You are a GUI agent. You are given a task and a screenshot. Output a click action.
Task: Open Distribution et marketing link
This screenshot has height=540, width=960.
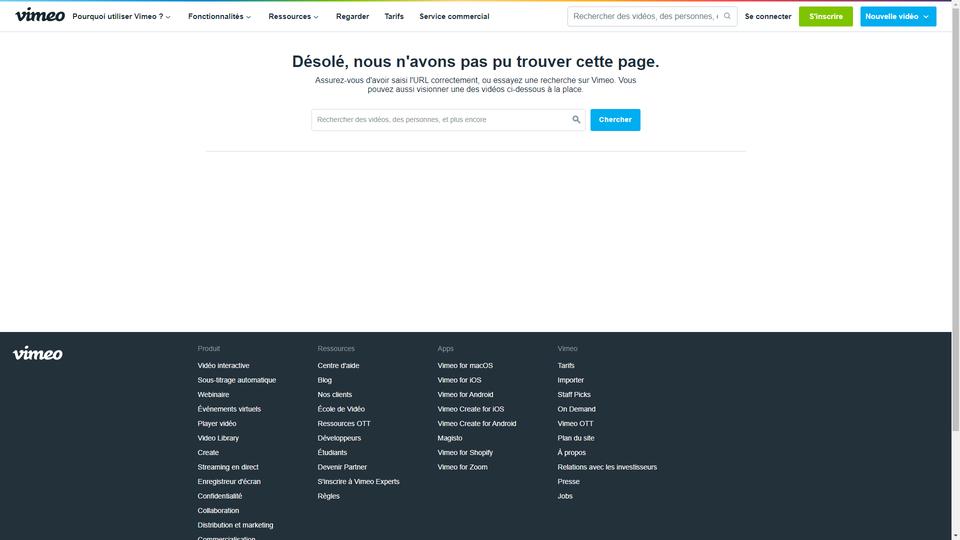click(x=235, y=525)
